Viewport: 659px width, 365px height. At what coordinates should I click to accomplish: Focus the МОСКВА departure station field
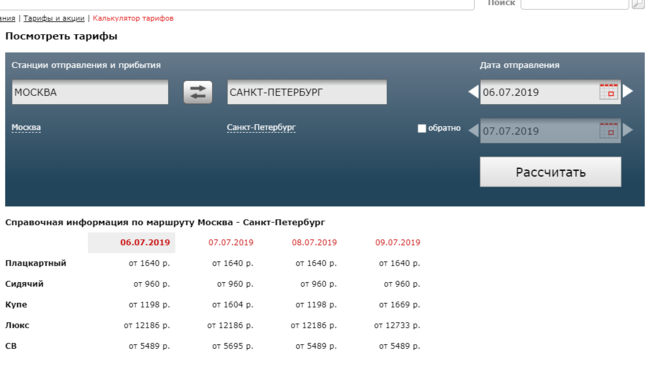90,92
